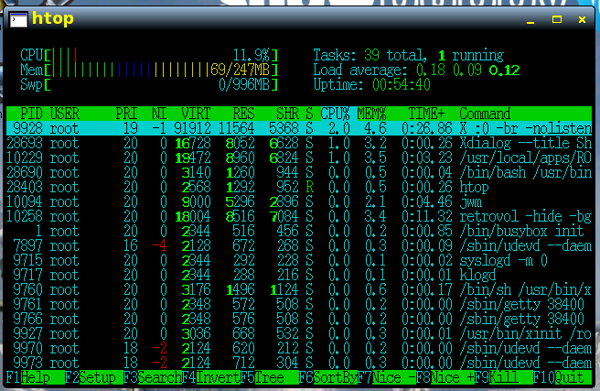Open F6 SortBy selection

tap(328, 378)
